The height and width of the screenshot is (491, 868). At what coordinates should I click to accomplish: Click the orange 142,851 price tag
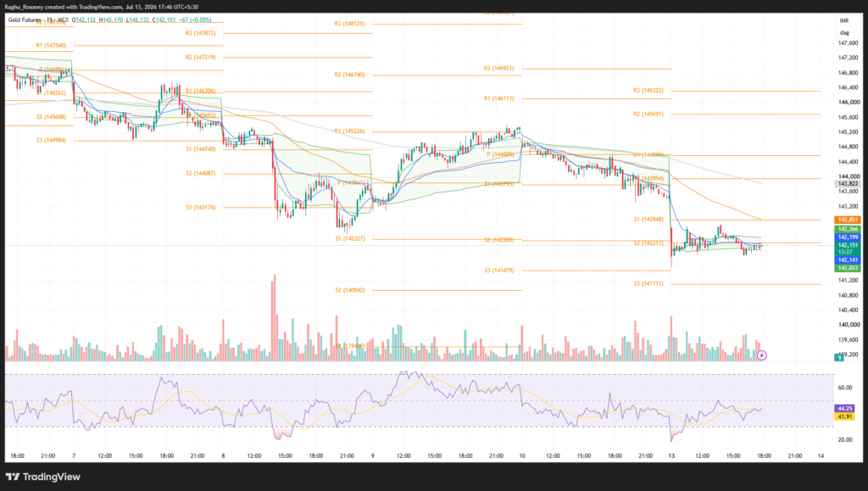[848, 220]
